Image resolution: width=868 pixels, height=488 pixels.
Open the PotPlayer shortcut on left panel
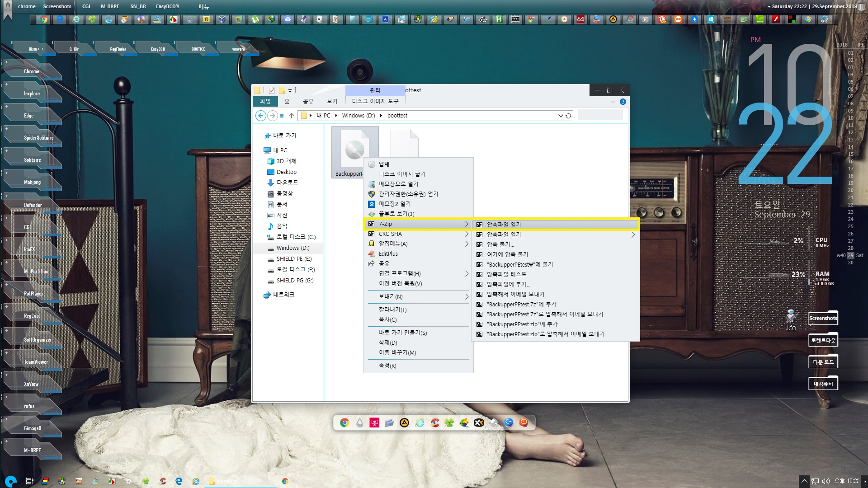33,294
